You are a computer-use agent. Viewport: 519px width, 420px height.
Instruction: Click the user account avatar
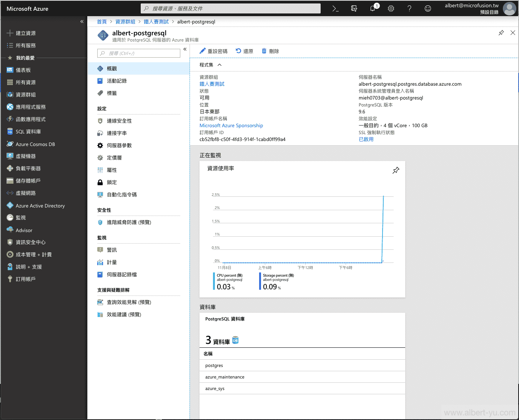[509, 8]
